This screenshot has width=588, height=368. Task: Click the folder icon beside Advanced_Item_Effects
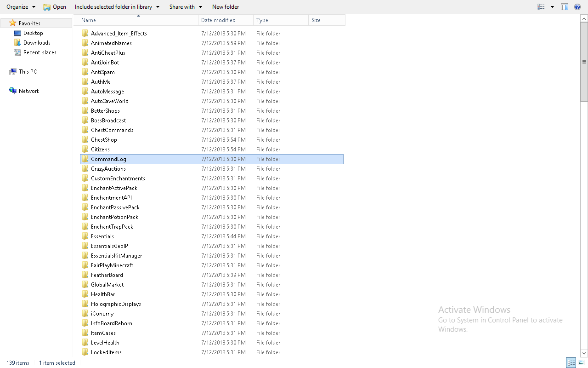click(x=85, y=33)
